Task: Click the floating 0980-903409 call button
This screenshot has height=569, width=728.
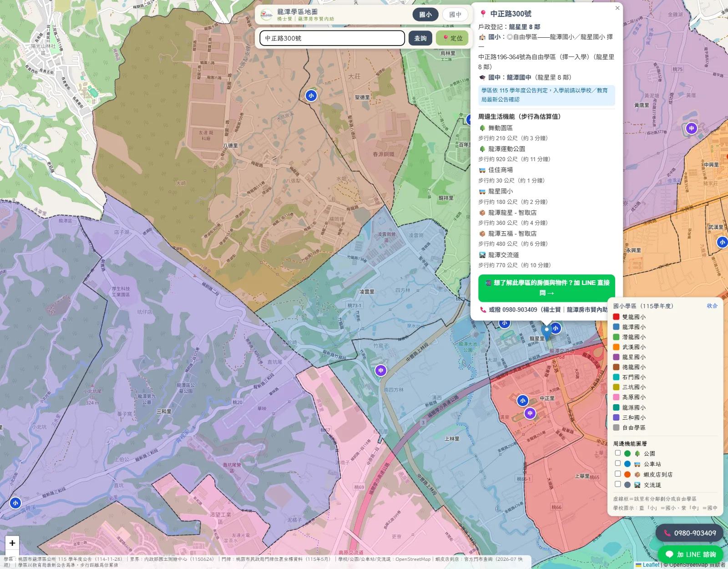Action: 689,533
